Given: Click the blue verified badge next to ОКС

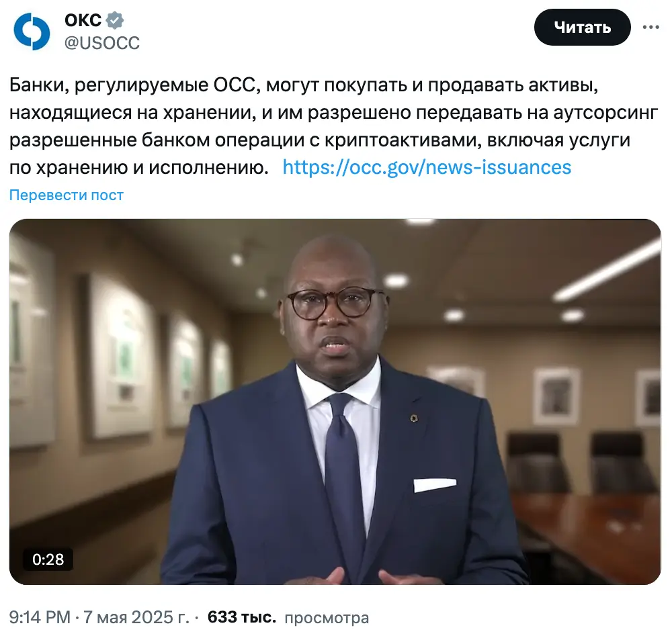Looking at the screenshot, I should coord(114,20).
